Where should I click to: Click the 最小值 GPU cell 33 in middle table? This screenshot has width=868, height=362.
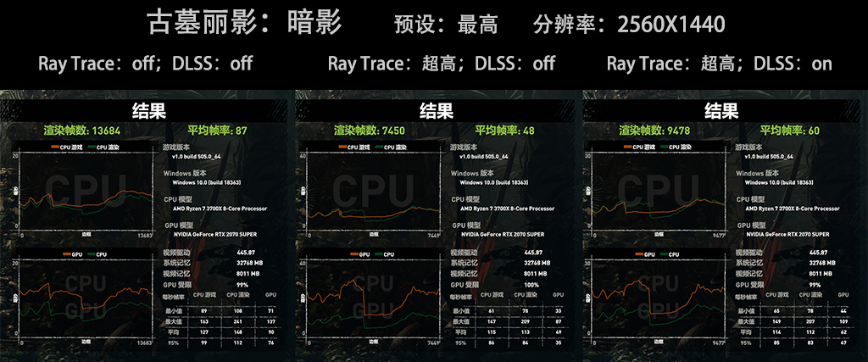coord(558,312)
